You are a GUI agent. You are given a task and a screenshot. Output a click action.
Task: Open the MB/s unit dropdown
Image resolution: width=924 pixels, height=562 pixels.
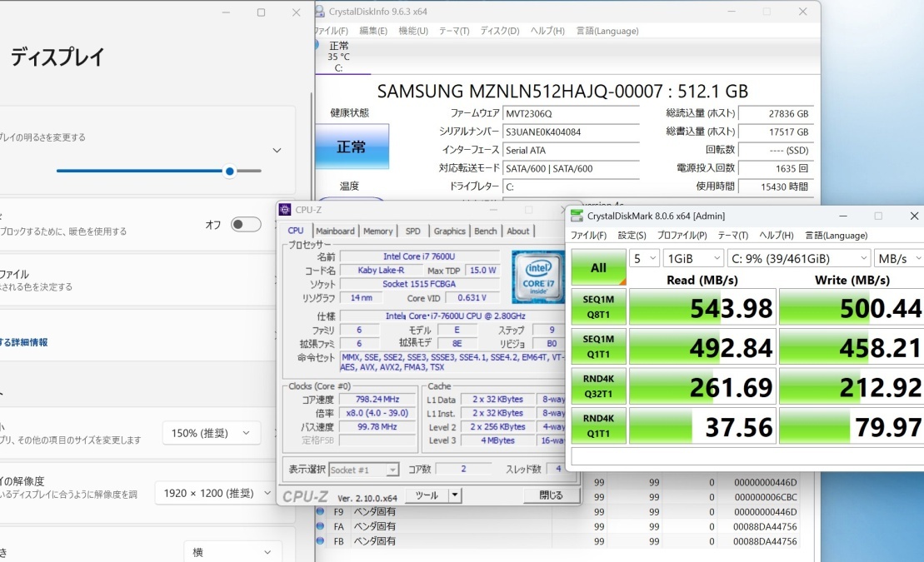coord(899,259)
